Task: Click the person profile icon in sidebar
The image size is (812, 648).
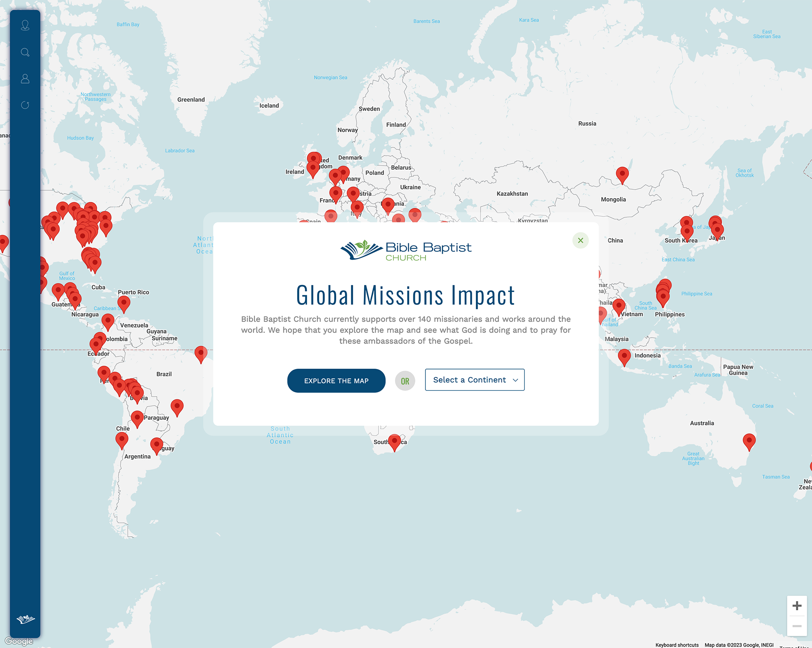Action: [25, 79]
